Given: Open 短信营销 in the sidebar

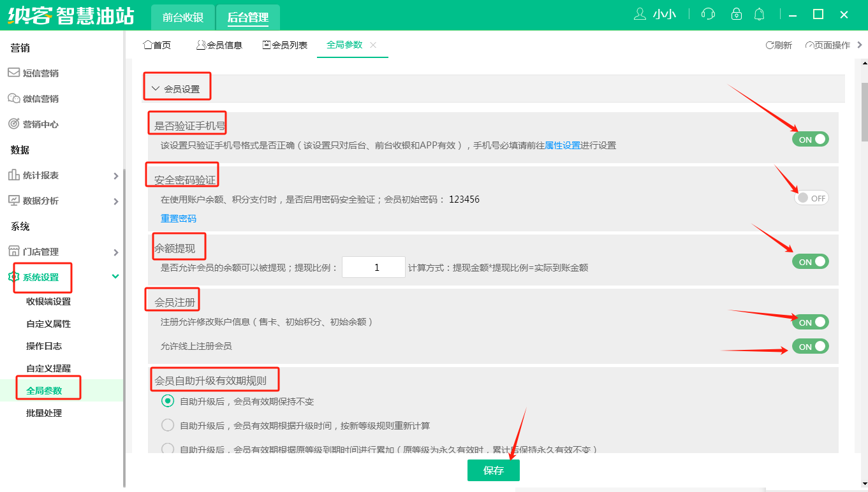Looking at the screenshot, I should pos(41,73).
